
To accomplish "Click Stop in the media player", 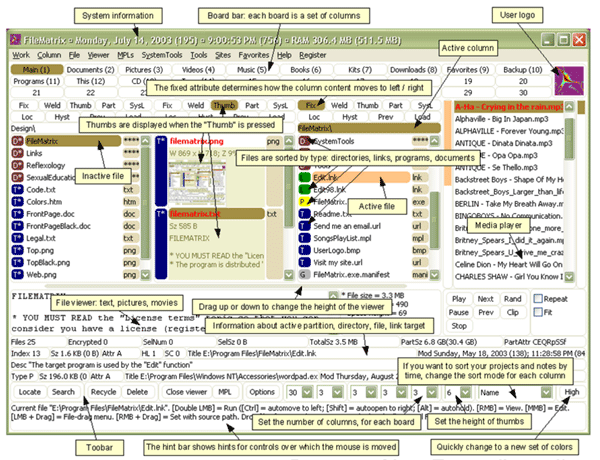I will pos(459,326).
